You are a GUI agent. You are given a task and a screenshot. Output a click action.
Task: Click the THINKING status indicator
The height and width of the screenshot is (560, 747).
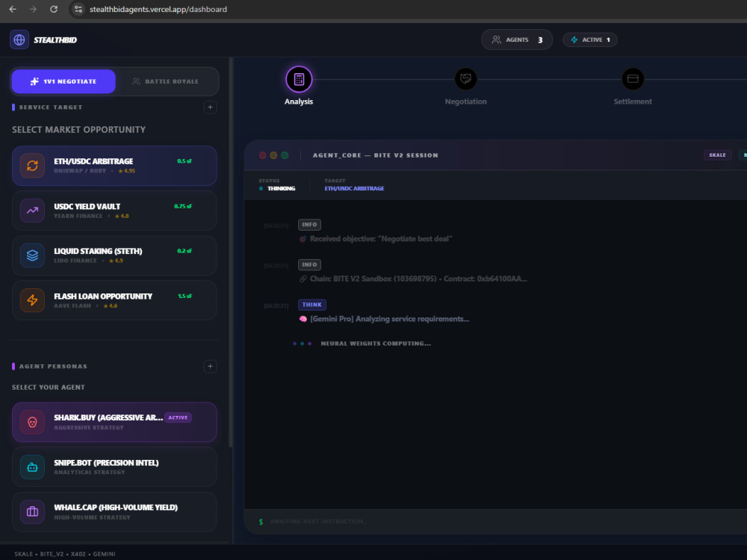click(277, 189)
